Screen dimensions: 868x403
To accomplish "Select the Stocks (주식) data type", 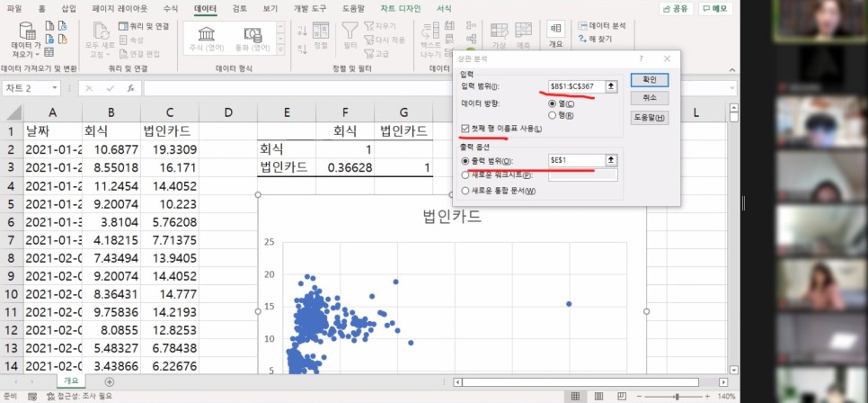I will pos(207,39).
